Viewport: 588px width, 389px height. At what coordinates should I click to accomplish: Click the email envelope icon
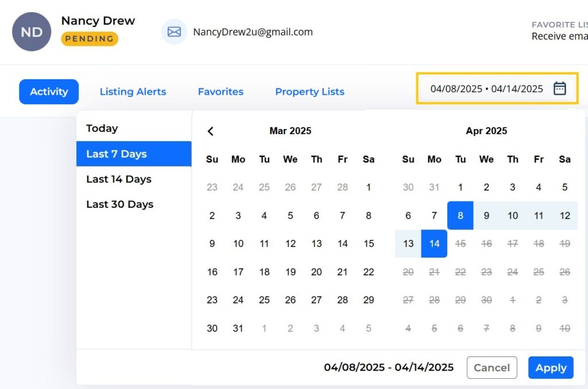174,32
